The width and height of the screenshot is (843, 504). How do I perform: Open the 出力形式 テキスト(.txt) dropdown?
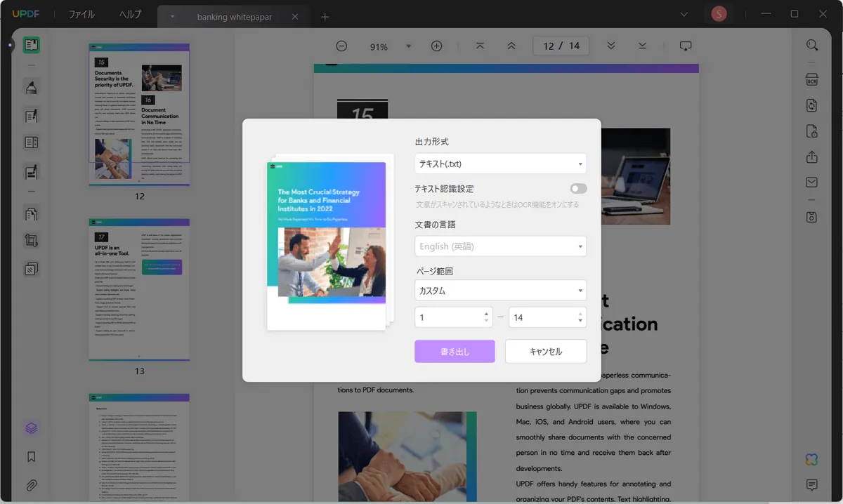click(x=500, y=164)
